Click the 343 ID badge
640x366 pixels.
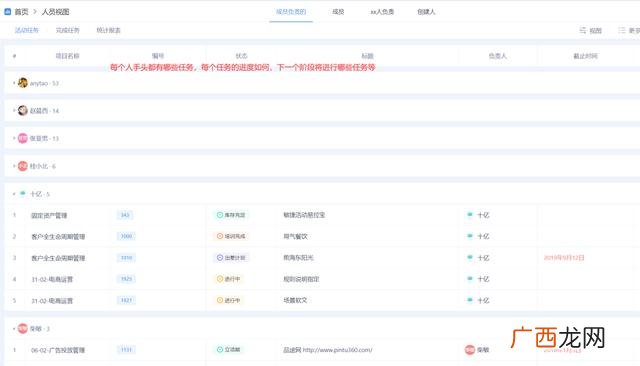(x=125, y=215)
